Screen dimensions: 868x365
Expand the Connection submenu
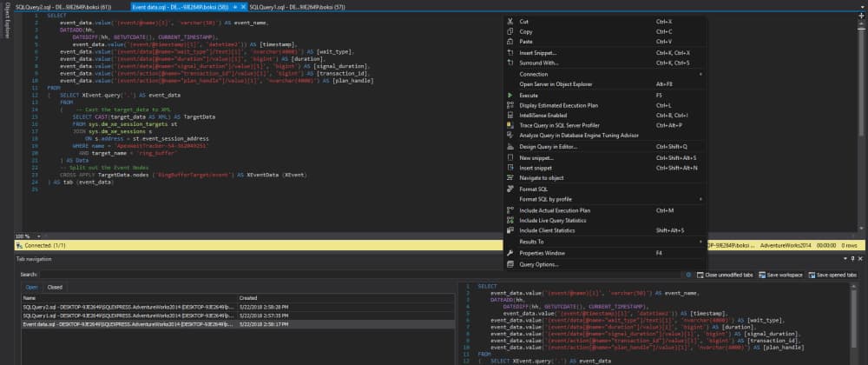605,74
